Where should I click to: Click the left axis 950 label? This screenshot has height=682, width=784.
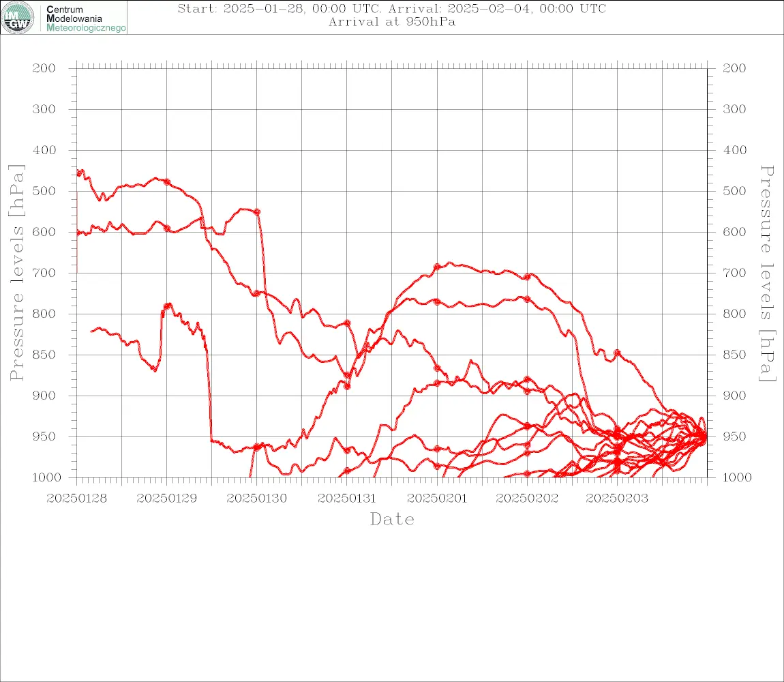point(44,436)
